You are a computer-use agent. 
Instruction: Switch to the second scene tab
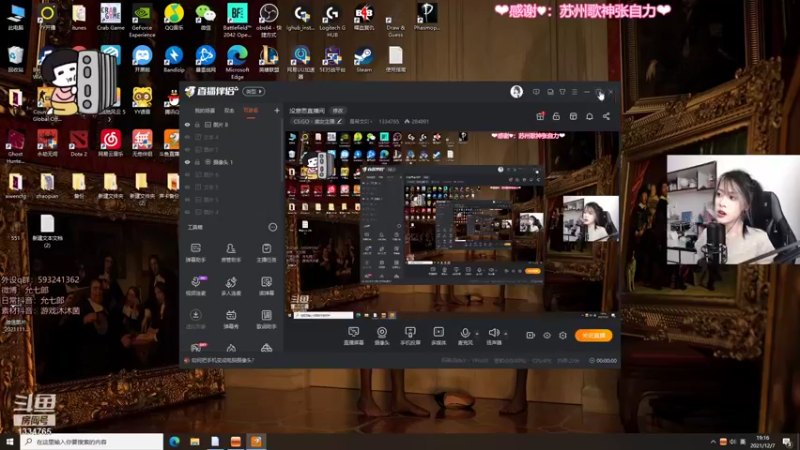coord(229,110)
